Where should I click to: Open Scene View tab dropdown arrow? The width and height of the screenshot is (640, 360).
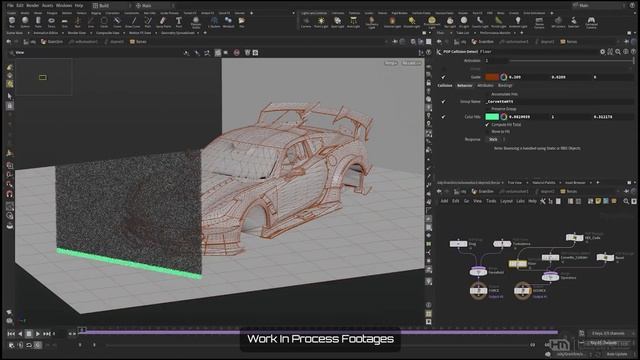click(x=29, y=33)
